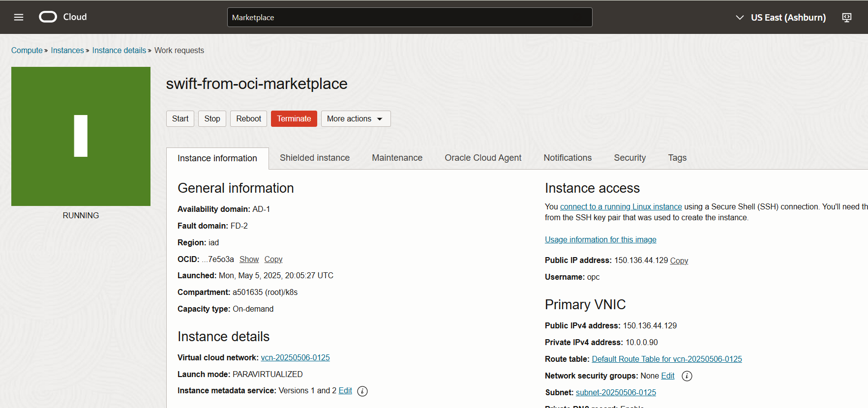This screenshot has width=868, height=408.
Task: Click the Capacity type On-demand value
Action: coord(253,309)
